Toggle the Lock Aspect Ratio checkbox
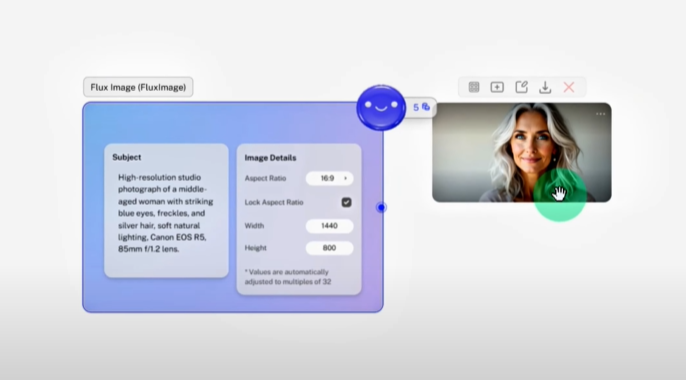The width and height of the screenshot is (686, 380). (x=346, y=202)
